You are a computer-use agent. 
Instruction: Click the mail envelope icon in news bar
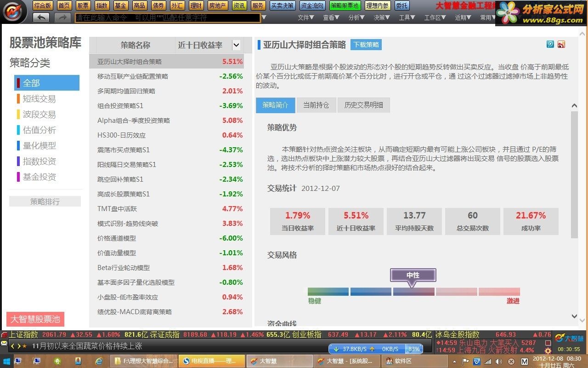pyautogui.click(x=4, y=344)
